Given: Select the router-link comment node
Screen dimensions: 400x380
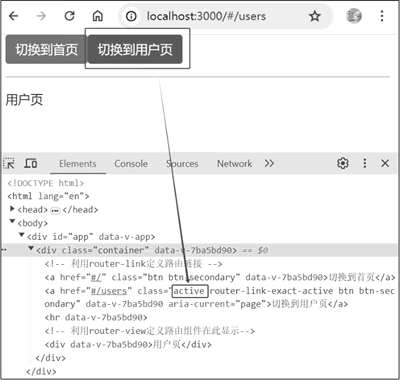Looking at the screenshot, I should [x=133, y=264].
